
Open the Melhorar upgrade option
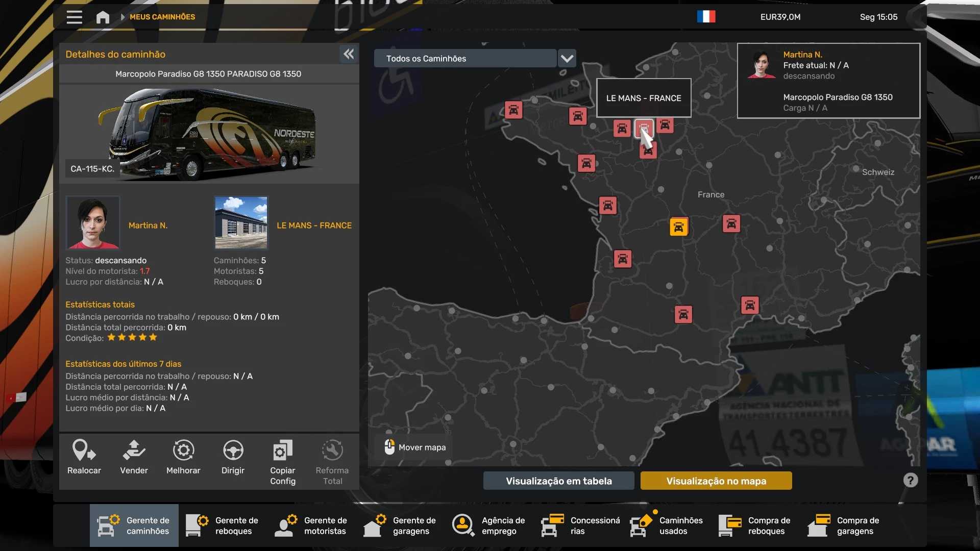[183, 450]
